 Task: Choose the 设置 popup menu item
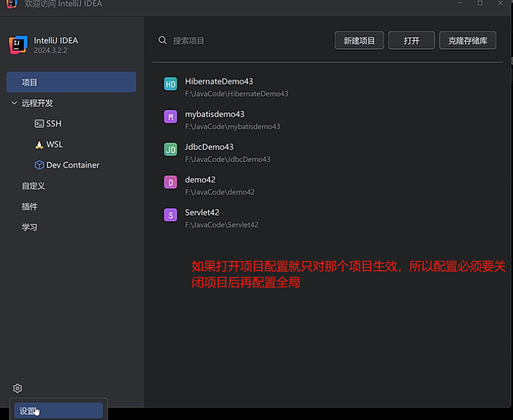point(59,410)
